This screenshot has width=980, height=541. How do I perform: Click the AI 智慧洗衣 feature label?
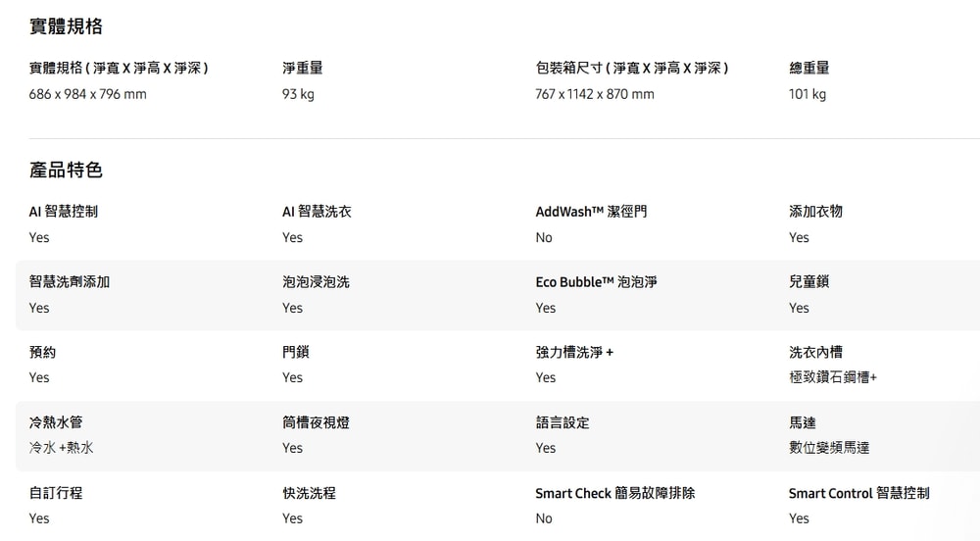click(317, 212)
